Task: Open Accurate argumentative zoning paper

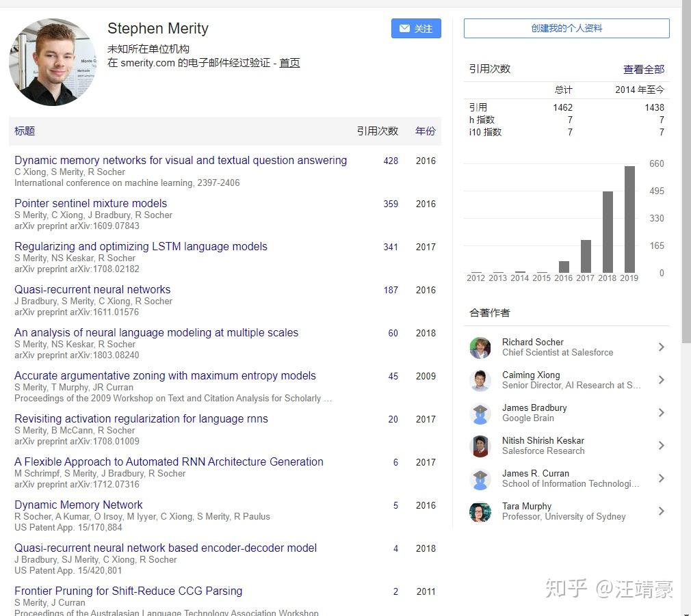Action: coord(166,375)
